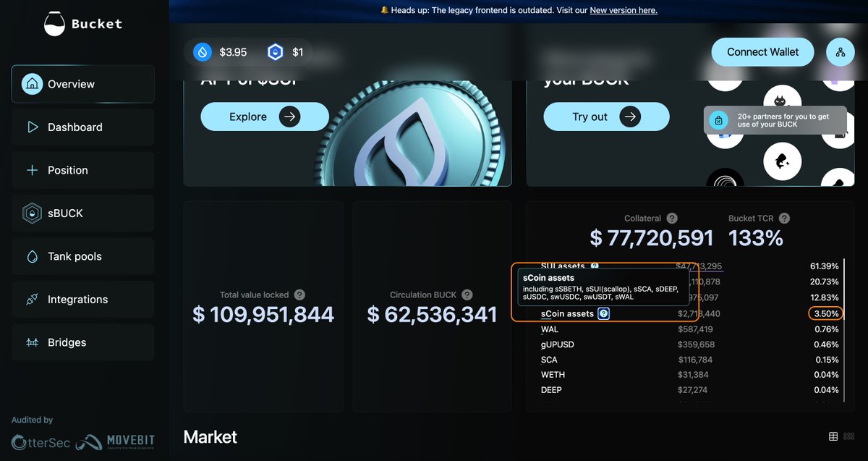The image size is (868, 461).
Task: Click the Connect Wallet button
Action: pyautogui.click(x=762, y=52)
